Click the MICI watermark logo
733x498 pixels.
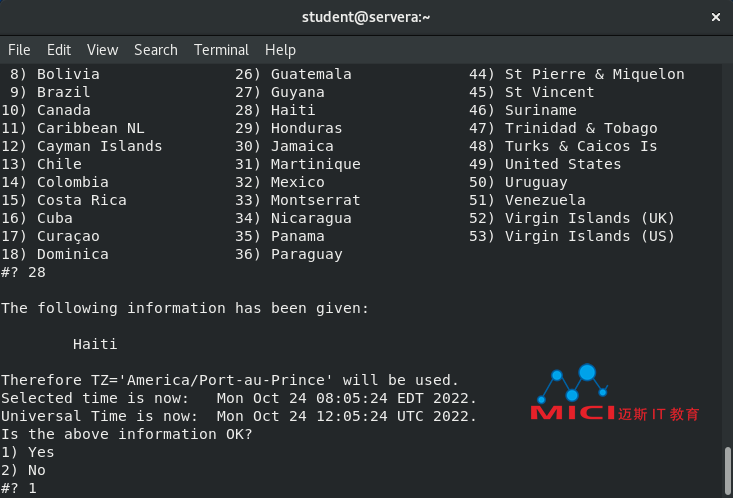[x=614, y=394]
